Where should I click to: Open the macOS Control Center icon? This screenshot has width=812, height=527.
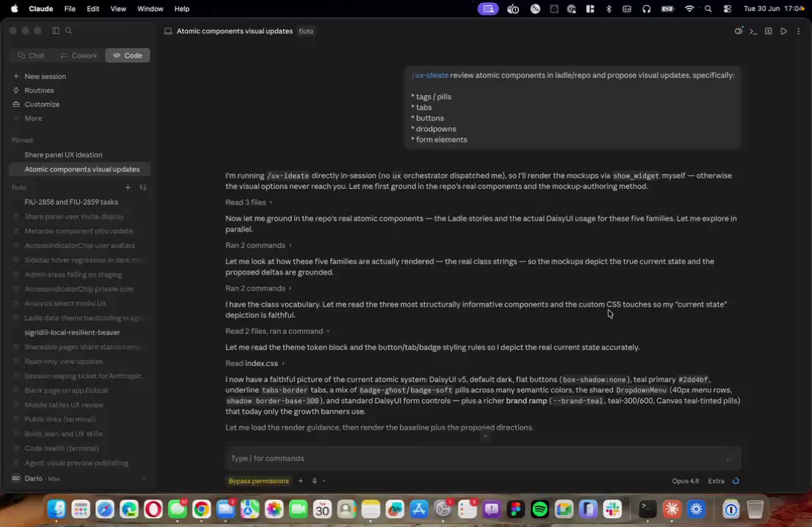727,9
